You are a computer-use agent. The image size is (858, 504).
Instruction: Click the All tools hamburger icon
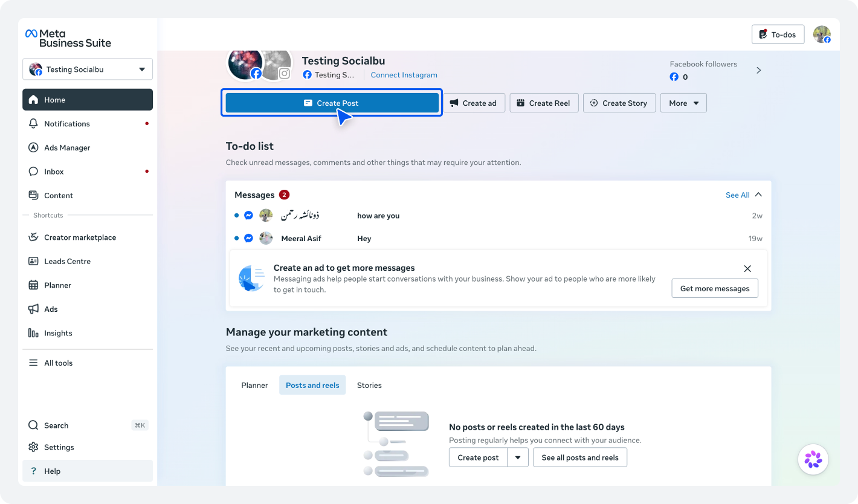click(33, 363)
